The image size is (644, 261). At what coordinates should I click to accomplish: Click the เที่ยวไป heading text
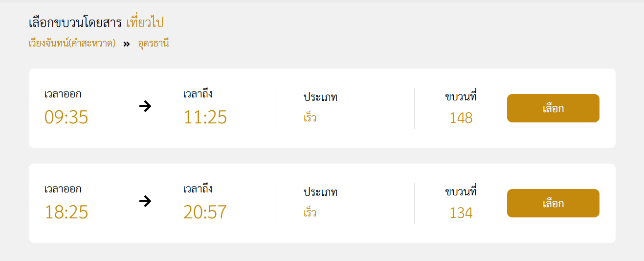(145, 23)
